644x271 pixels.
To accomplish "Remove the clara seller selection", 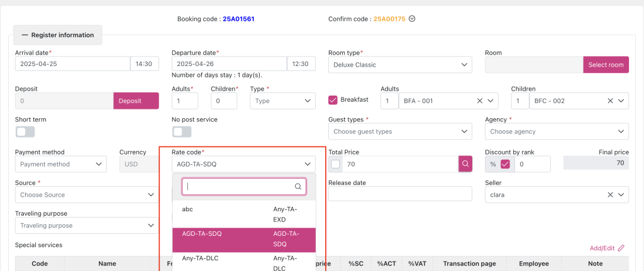I will (610, 195).
